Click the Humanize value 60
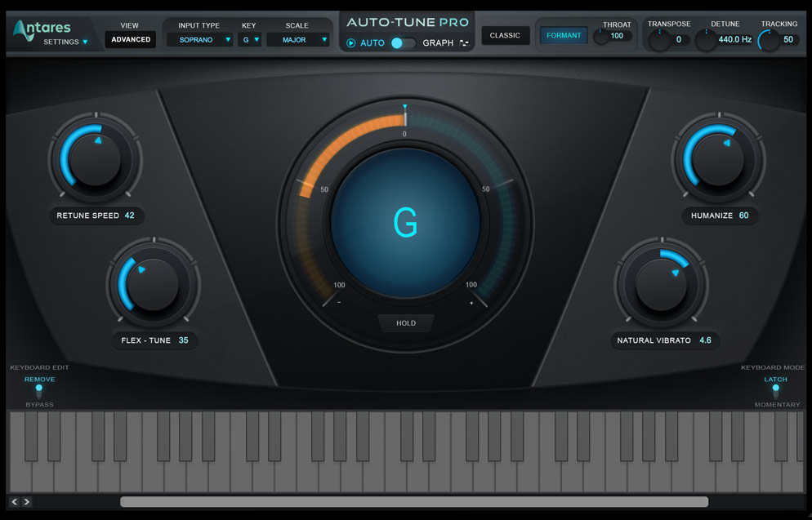 click(x=743, y=216)
